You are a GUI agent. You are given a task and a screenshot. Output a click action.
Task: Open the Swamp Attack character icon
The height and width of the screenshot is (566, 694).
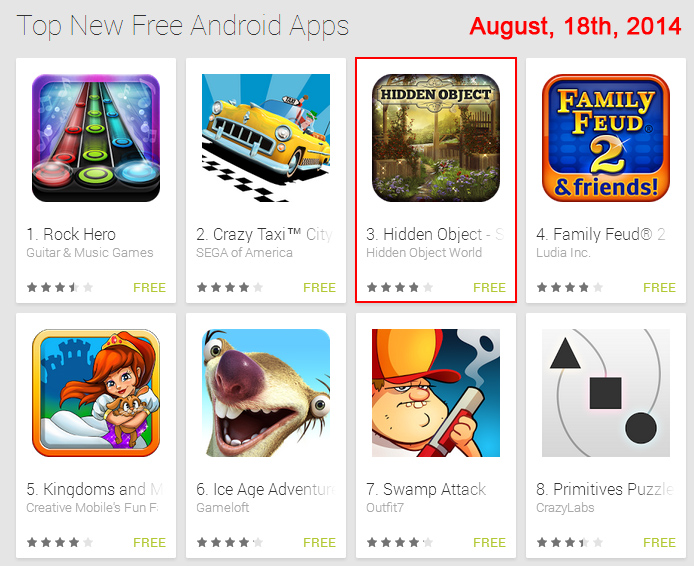pos(436,393)
